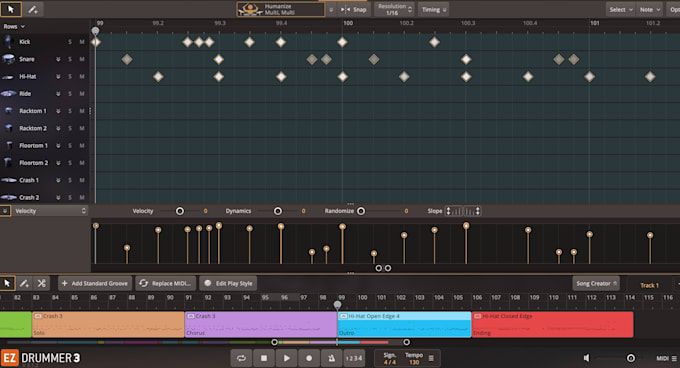The width and height of the screenshot is (680, 368).
Task: Select the red Ending song block
Action: 552,324
